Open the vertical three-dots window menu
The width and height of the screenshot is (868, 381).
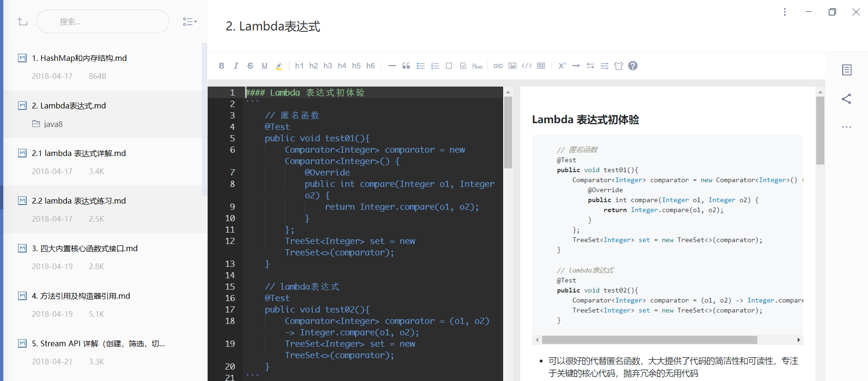coord(785,12)
